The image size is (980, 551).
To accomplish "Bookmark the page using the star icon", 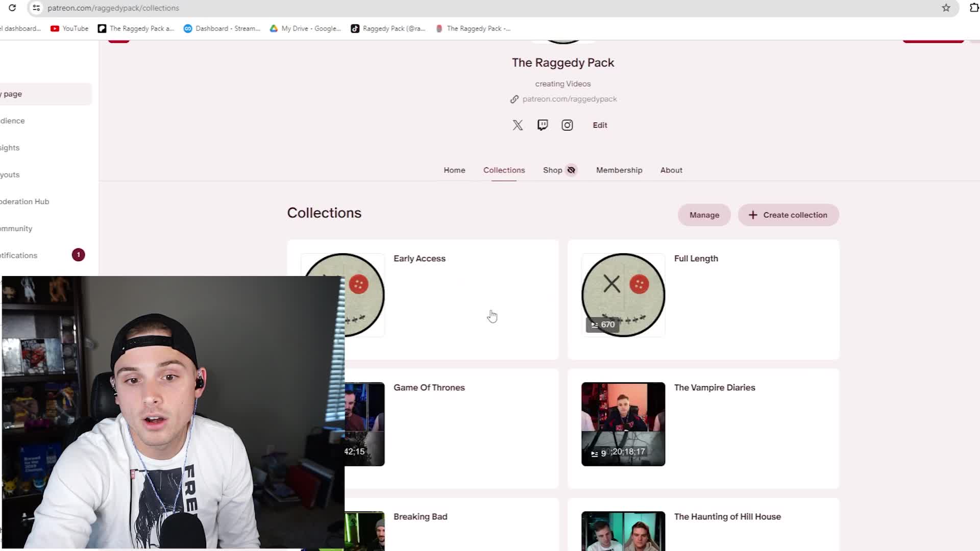I will coord(947,8).
